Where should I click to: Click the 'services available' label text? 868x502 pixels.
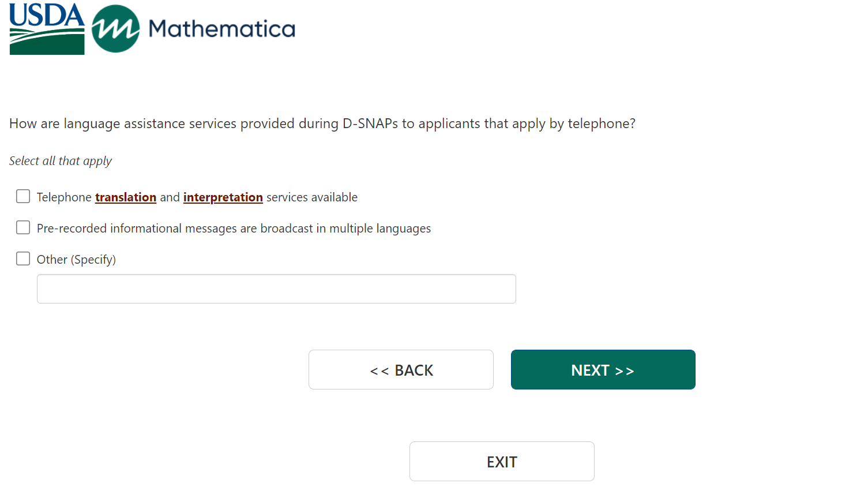(312, 197)
